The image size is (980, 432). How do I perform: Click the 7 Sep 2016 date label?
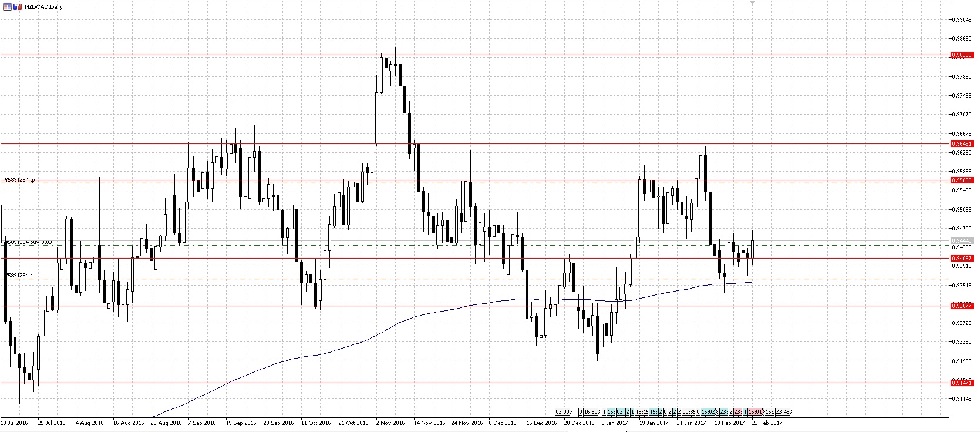202,423
